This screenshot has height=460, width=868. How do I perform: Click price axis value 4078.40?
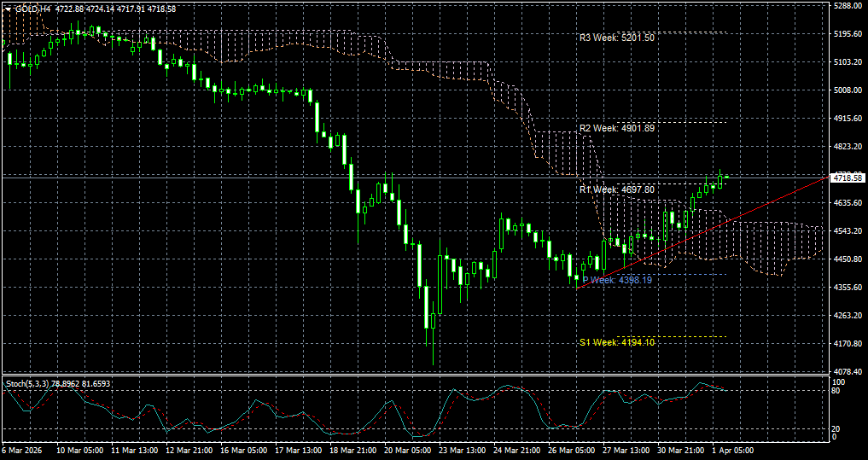coord(848,371)
